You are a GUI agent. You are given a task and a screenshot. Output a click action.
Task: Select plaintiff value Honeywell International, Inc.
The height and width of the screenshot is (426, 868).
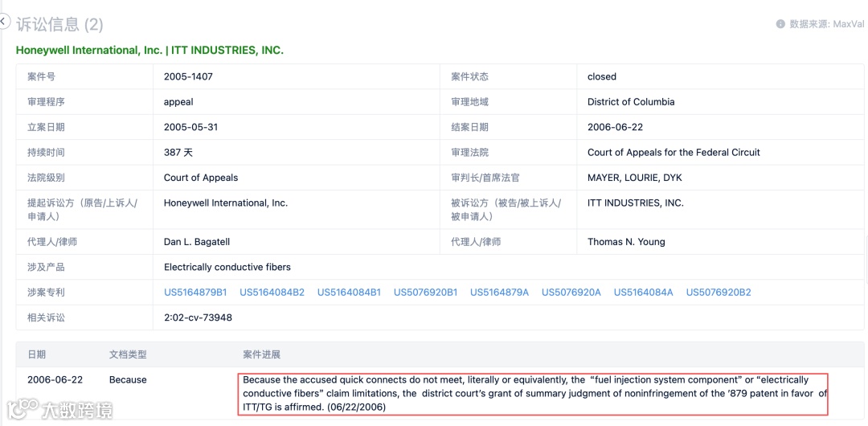tap(226, 203)
